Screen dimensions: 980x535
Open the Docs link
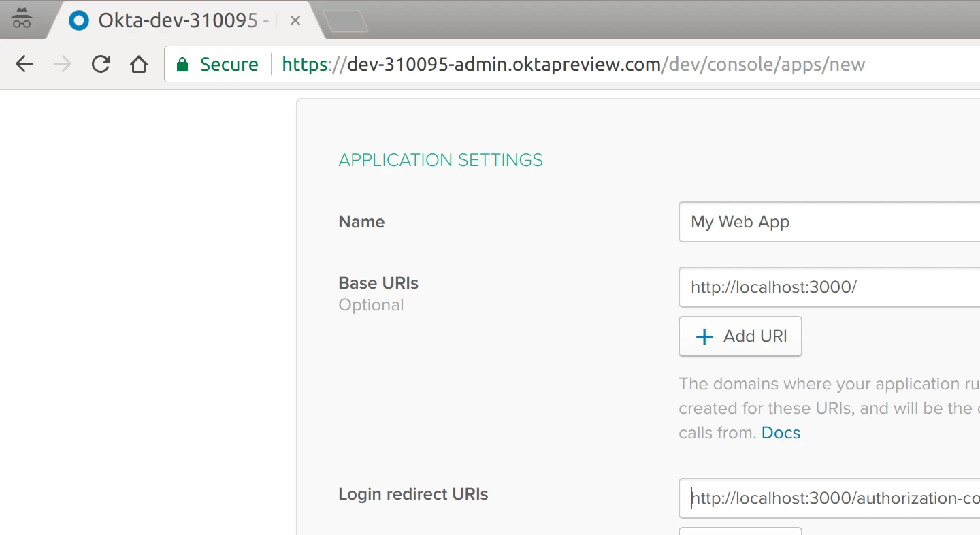(781, 433)
